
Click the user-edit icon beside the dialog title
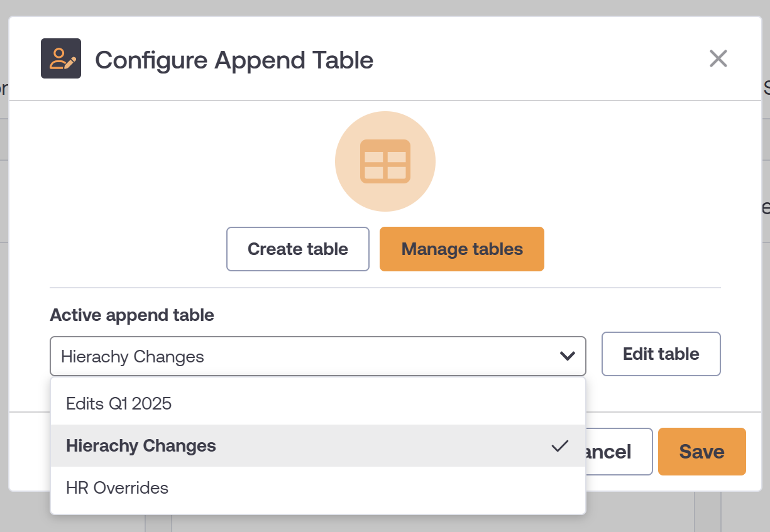(x=61, y=58)
